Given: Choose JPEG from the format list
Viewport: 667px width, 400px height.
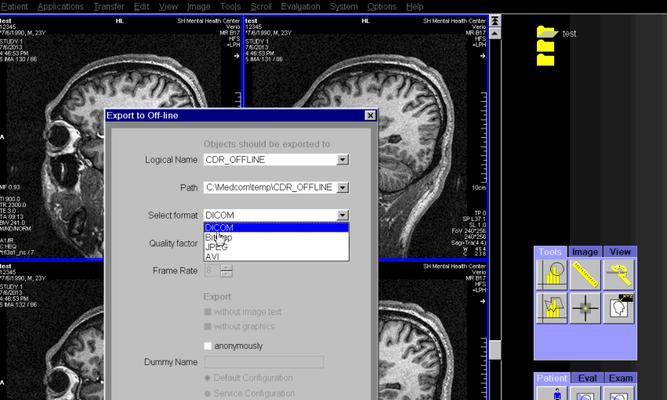Looking at the screenshot, I should 276,247.
